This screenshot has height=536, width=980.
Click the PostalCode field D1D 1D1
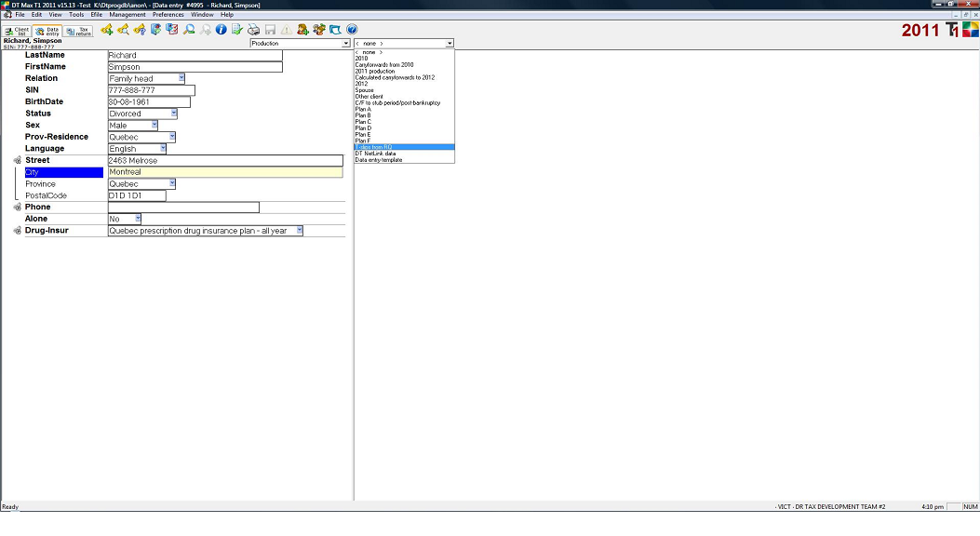click(x=136, y=195)
